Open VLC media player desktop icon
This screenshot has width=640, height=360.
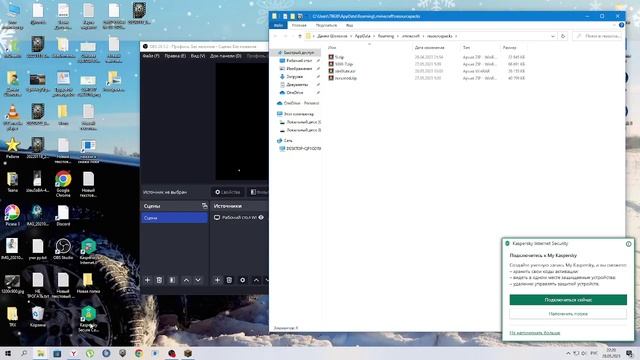click(13, 117)
